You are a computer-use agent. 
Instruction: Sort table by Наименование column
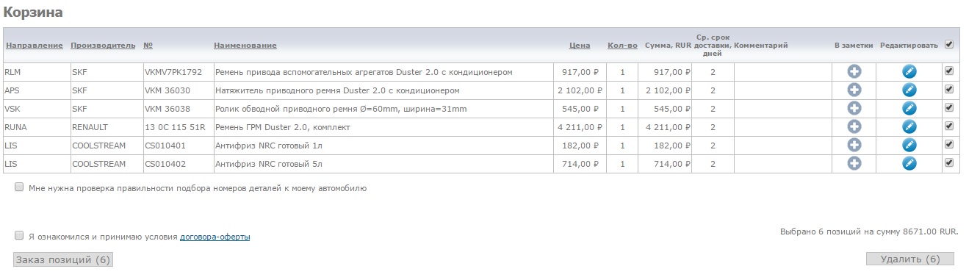[x=245, y=46]
